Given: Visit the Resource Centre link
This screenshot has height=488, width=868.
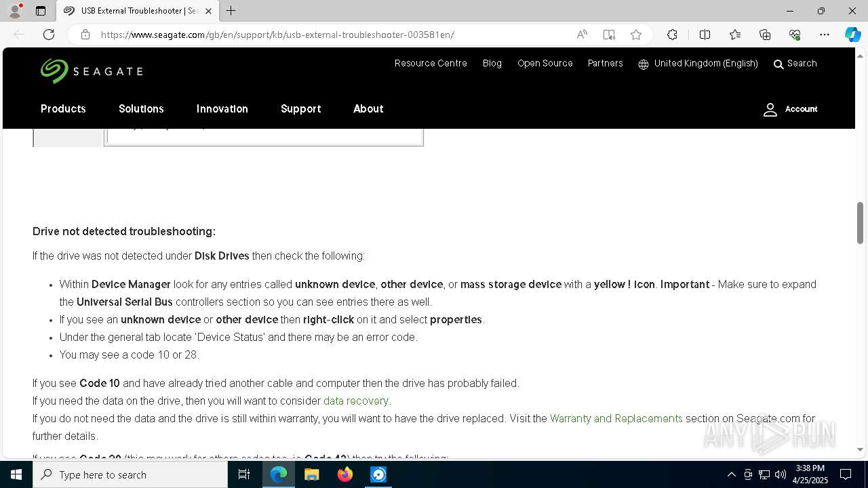Looking at the screenshot, I should (x=431, y=64).
